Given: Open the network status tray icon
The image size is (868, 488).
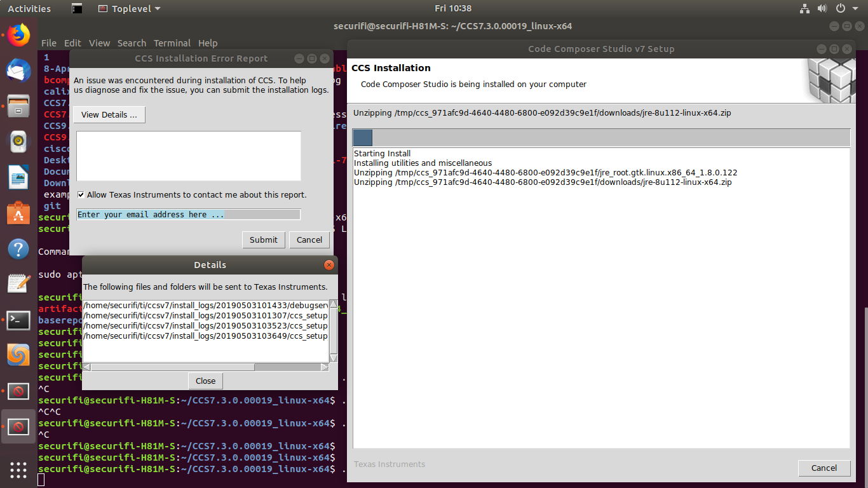Looking at the screenshot, I should pos(804,8).
